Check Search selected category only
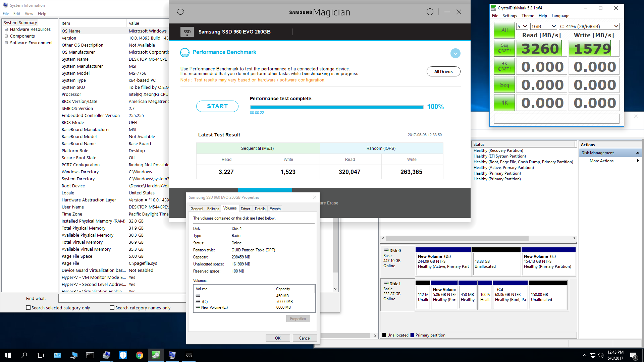644x362 pixels. click(x=29, y=308)
